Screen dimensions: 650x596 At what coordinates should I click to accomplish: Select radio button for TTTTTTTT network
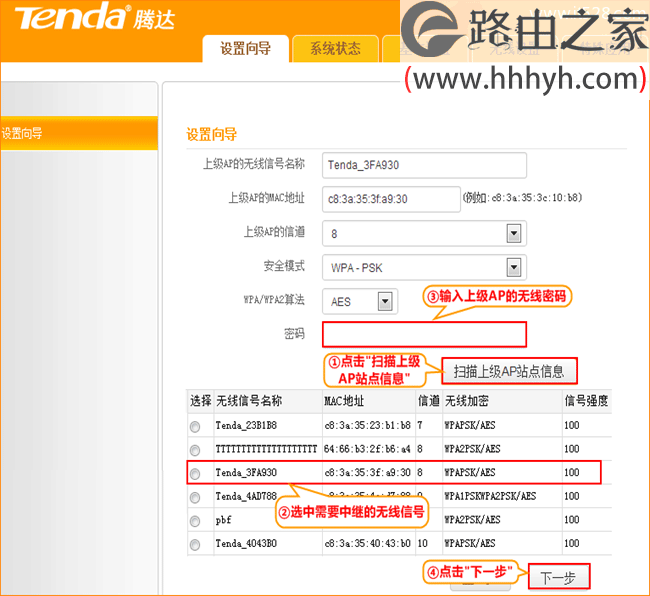[195, 450]
